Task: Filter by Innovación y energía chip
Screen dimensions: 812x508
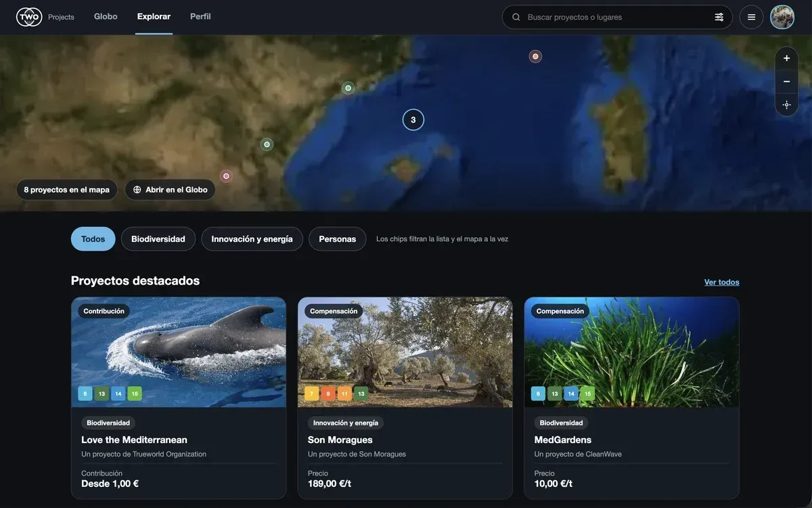Action: pos(252,239)
